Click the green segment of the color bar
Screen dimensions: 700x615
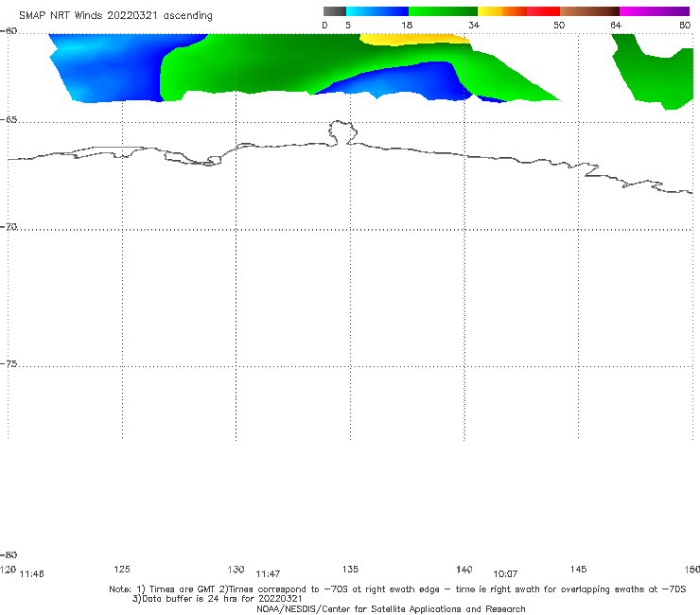(x=443, y=11)
